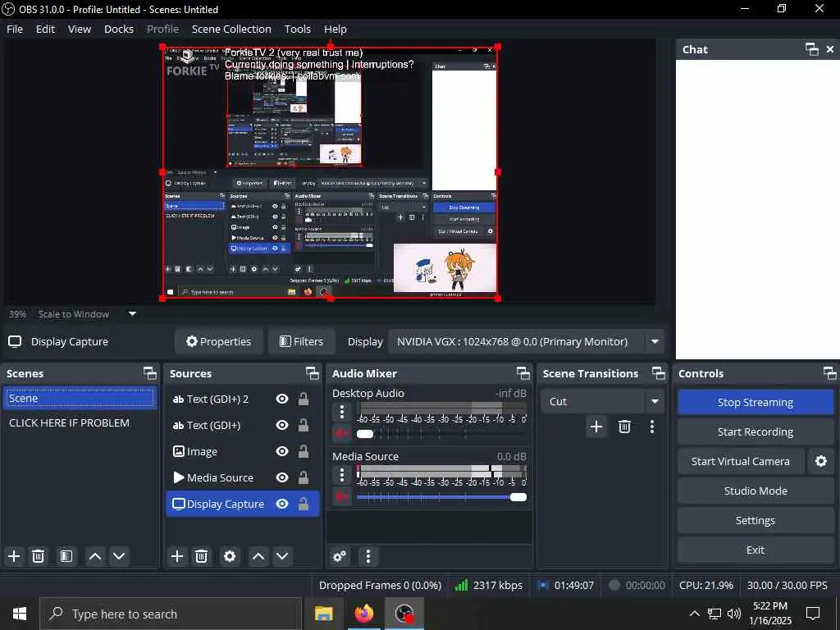Screen dimensions: 840x630
Task: Add a new source with the plus icon
Action: 177,557
